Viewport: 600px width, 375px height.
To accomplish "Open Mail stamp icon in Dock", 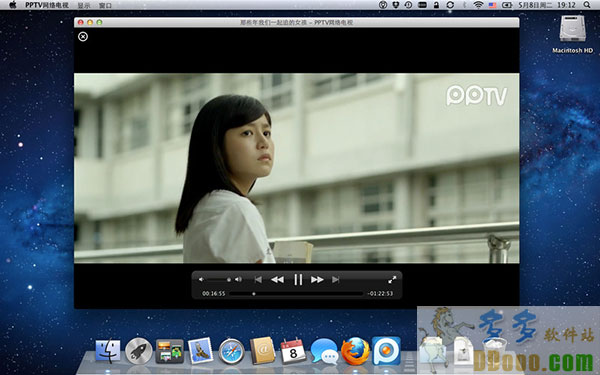I will pyautogui.click(x=201, y=351).
